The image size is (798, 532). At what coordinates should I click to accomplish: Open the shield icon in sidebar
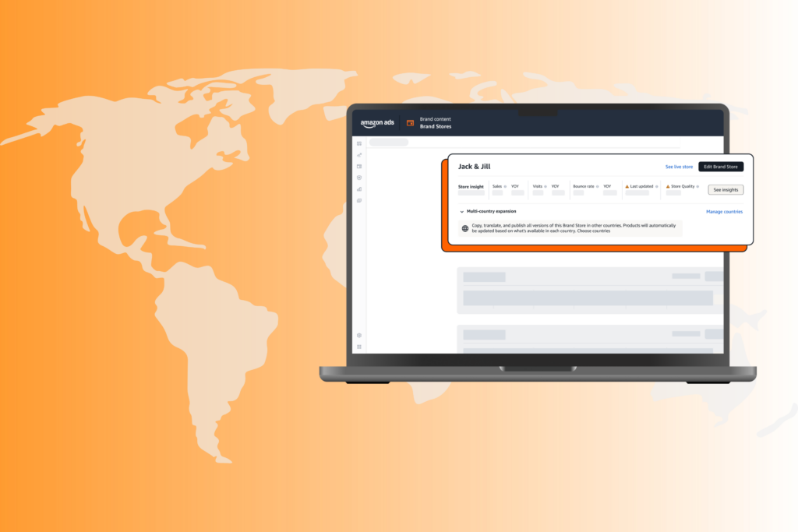[359, 178]
